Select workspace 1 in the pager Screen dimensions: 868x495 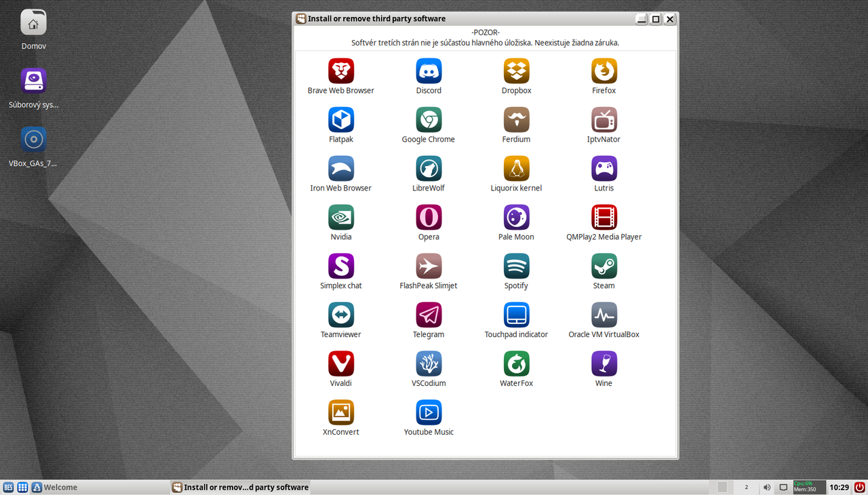(722, 487)
